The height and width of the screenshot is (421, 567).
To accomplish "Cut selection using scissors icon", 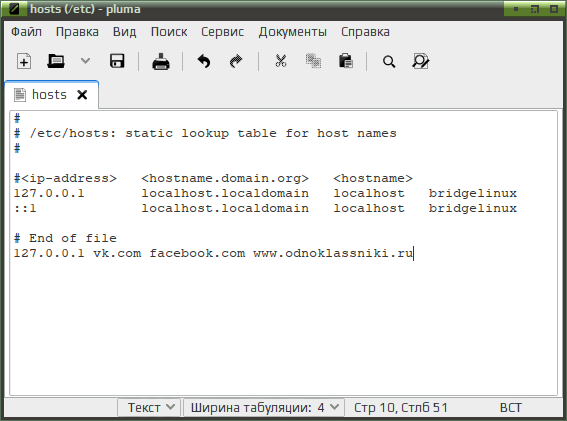I will pyautogui.click(x=281, y=61).
